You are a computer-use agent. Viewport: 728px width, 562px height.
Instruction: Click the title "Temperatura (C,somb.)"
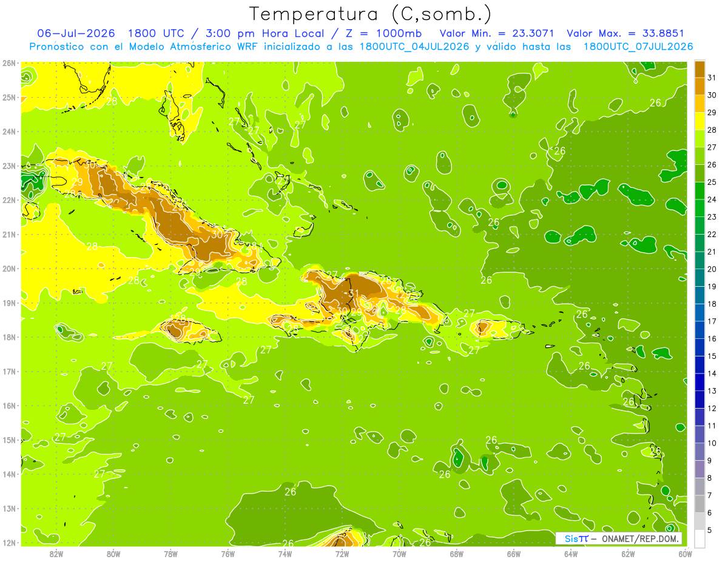[x=371, y=14]
